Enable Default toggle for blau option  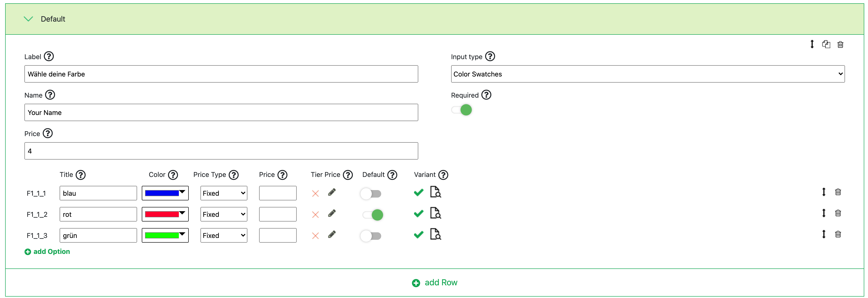371,194
